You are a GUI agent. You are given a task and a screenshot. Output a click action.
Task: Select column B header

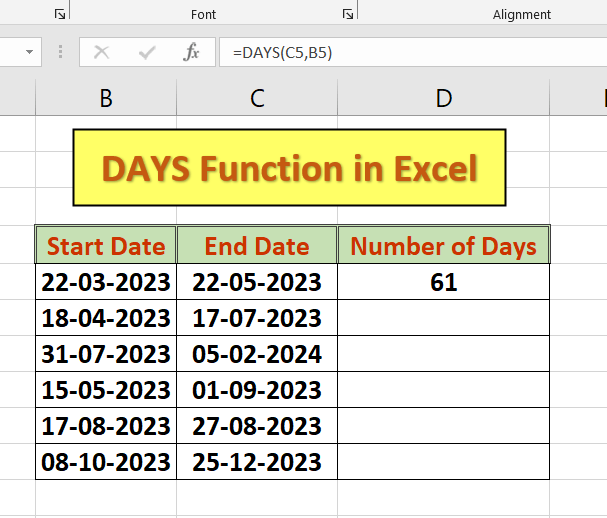click(x=106, y=98)
